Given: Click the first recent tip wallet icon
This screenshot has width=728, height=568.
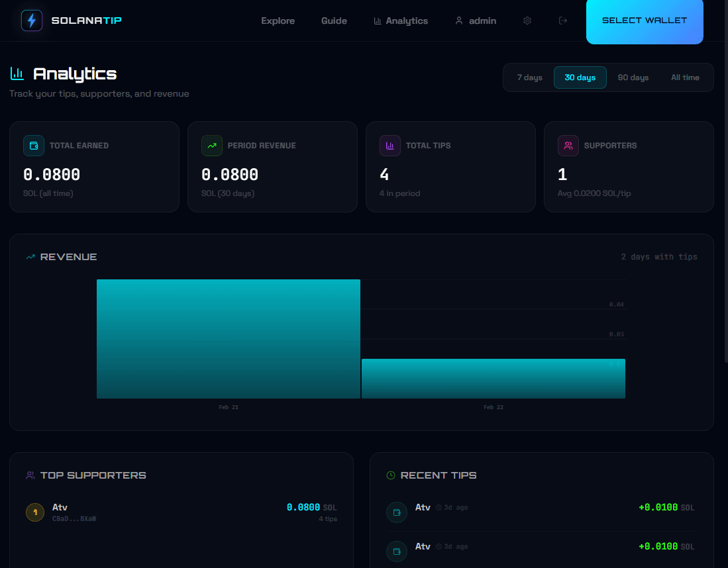Looking at the screenshot, I should pyautogui.click(x=397, y=512).
